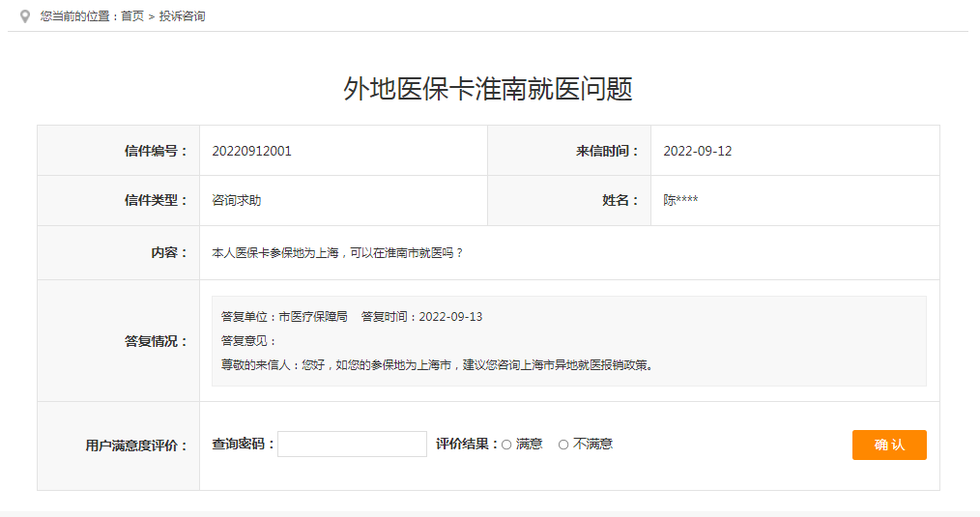Click the reply unit 市医疗保障局
This screenshot has height=517, width=980.
(x=312, y=317)
